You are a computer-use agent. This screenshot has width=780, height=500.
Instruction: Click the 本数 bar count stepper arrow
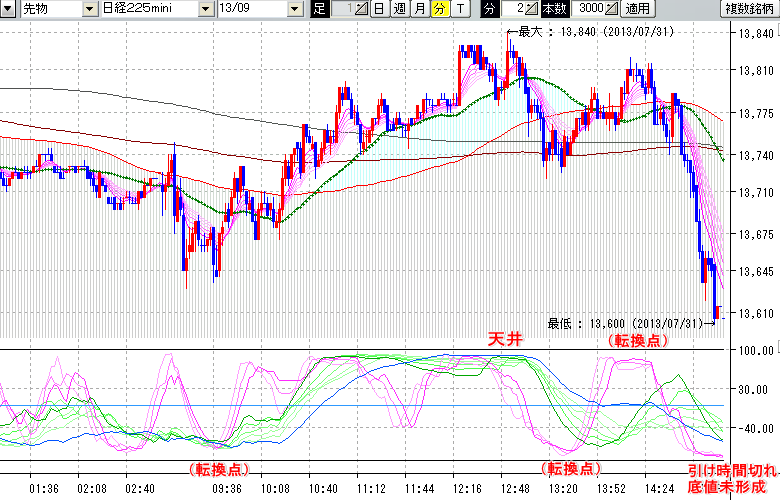[611, 9]
